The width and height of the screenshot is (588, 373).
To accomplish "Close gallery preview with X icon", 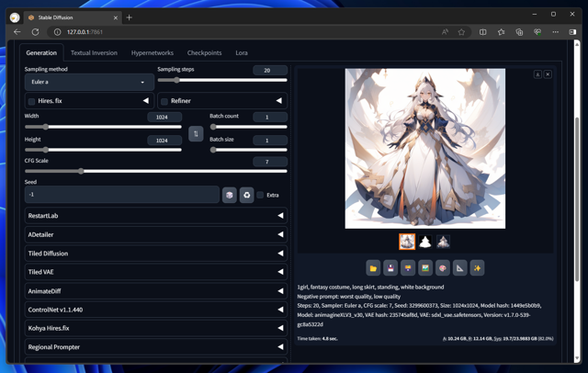I will (x=548, y=74).
